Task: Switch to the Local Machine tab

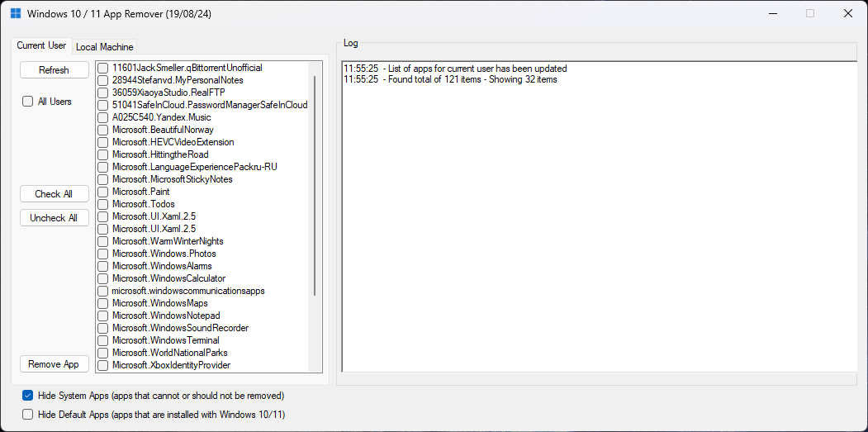Action: click(105, 47)
